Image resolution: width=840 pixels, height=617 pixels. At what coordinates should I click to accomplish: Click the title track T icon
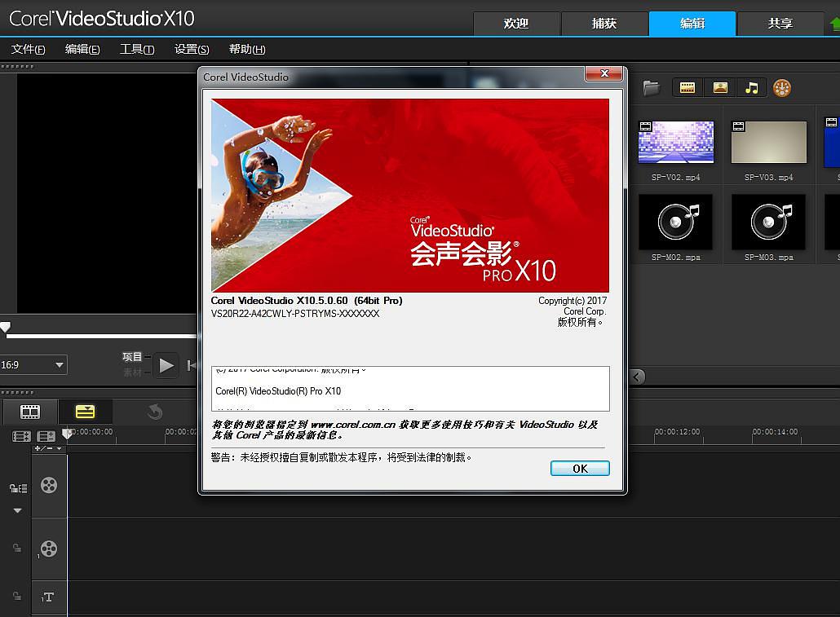pos(48,597)
